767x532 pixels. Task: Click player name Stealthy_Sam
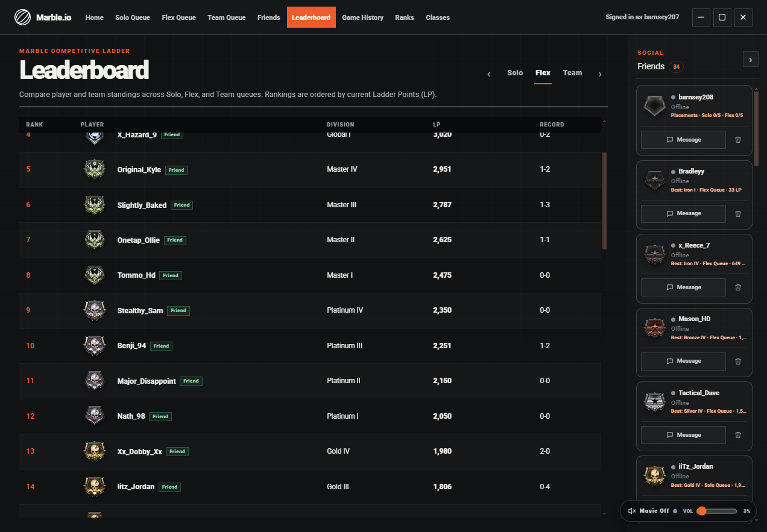(140, 311)
